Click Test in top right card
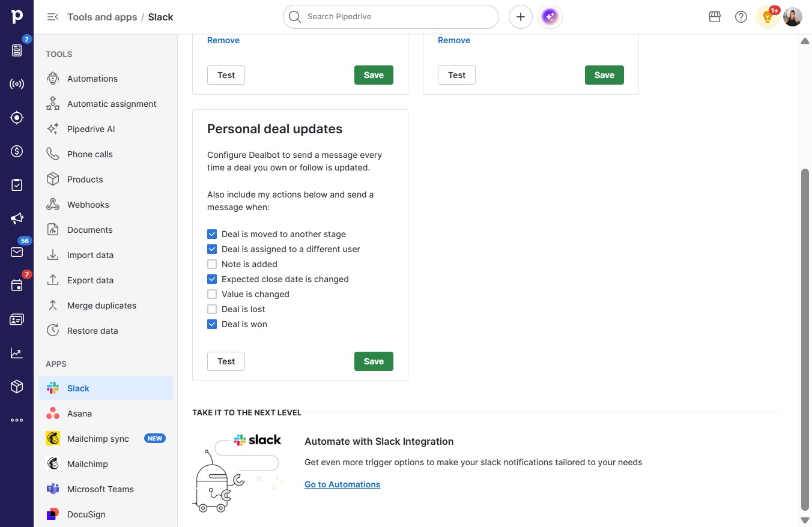Image resolution: width=812 pixels, height=527 pixels. click(x=456, y=75)
